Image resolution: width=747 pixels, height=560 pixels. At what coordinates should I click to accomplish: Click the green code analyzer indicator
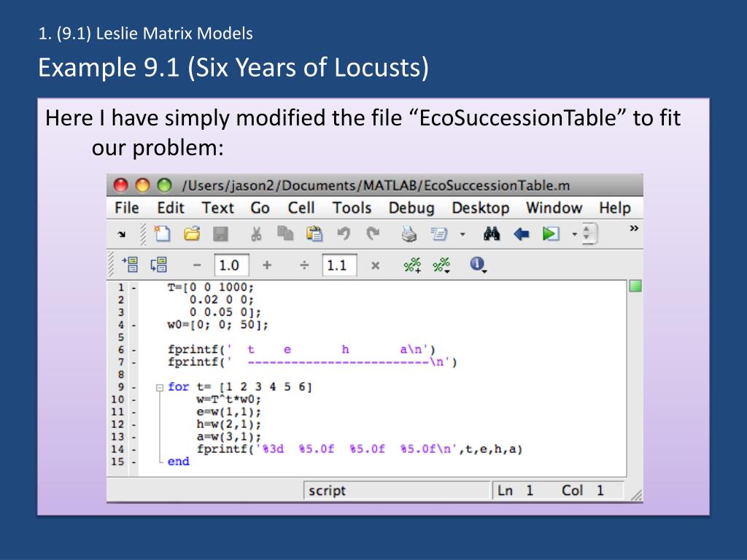(x=635, y=286)
